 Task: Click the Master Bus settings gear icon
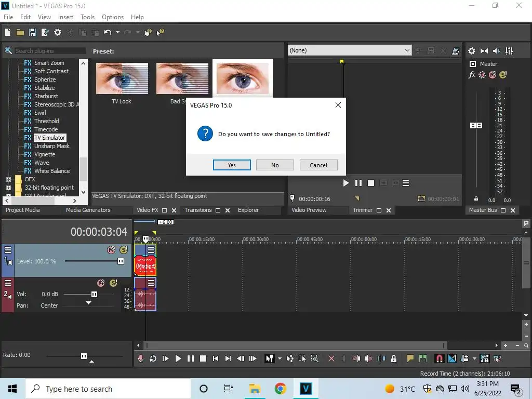click(x=472, y=51)
